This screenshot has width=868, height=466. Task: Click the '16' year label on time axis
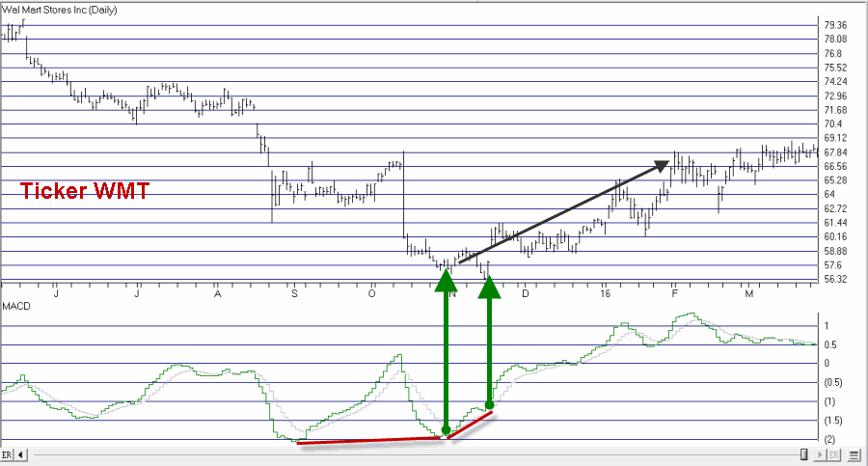(x=605, y=293)
